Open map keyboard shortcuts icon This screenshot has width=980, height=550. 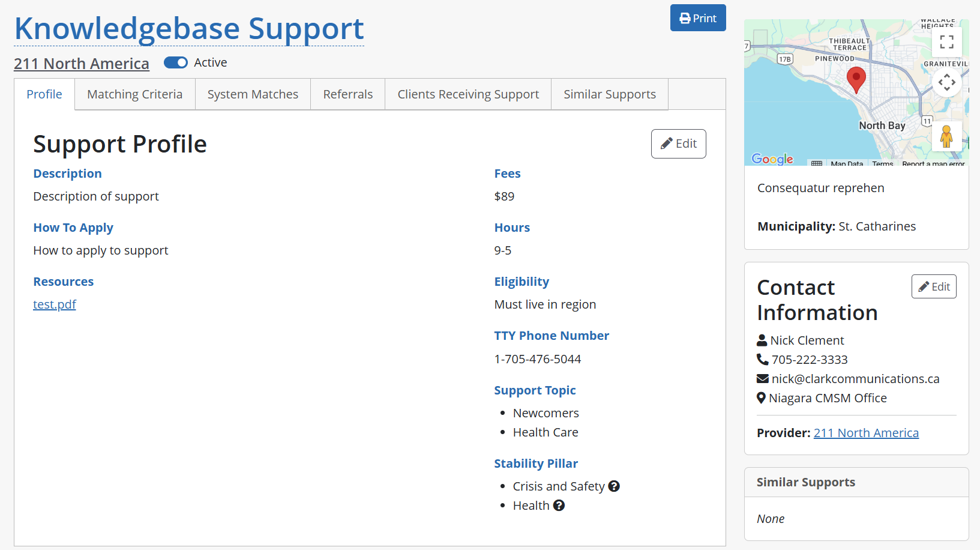pyautogui.click(x=816, y=163)
